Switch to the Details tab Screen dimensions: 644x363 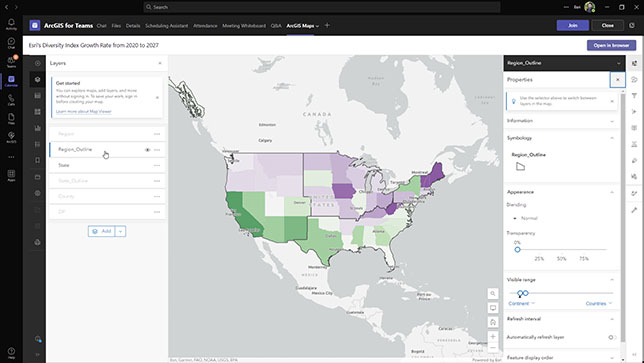coord(133,25)
